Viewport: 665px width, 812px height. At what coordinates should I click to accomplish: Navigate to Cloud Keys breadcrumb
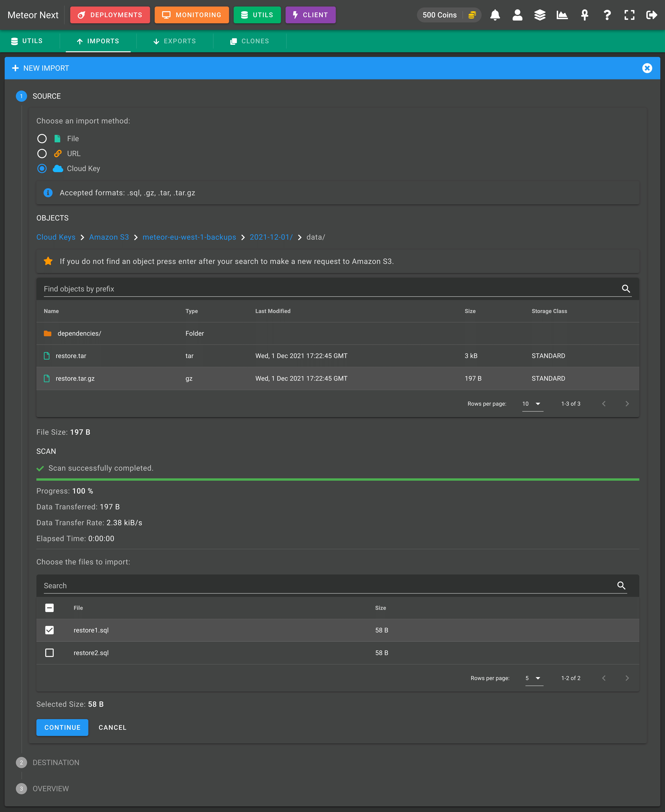56,237
